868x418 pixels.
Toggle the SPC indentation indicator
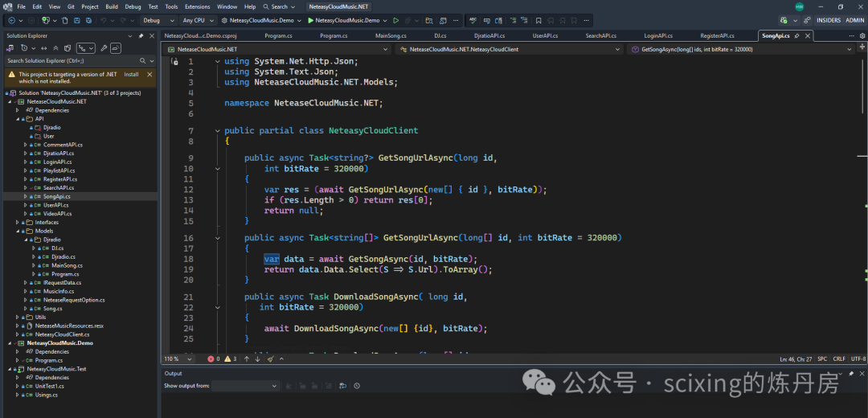pyautogui.click(x=822, y=359)
